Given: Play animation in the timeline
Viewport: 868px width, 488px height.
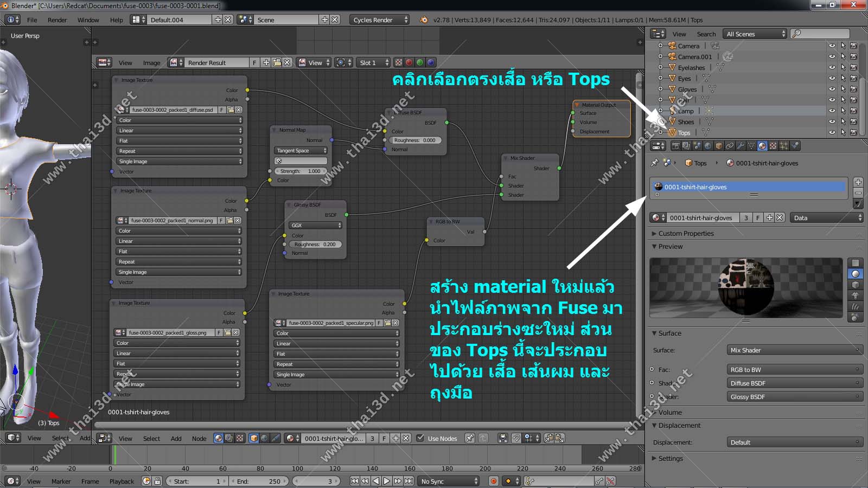Looking at the screenshot, I should pyautogui.click(x=387, y=481).
